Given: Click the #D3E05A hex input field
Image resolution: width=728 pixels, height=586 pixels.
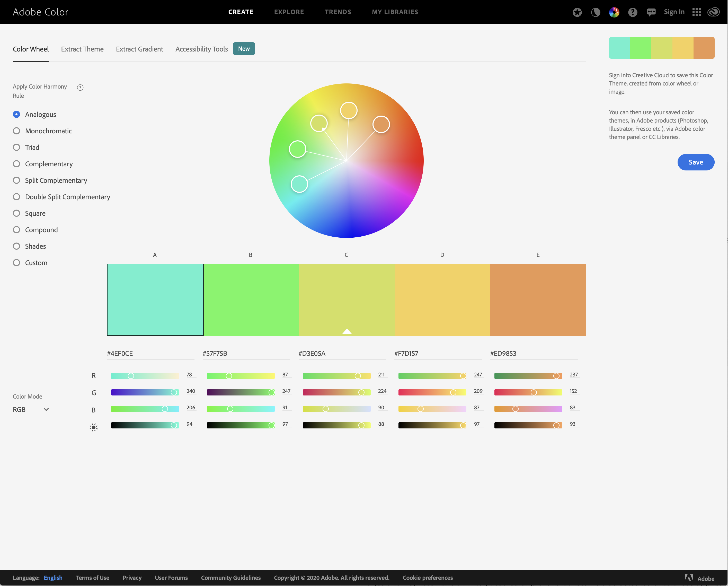Looking at the screenshot, I should point(341,354).
